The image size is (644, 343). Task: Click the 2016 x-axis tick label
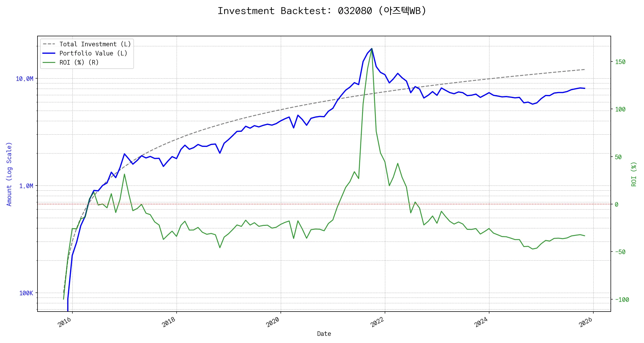pos(65,322)
